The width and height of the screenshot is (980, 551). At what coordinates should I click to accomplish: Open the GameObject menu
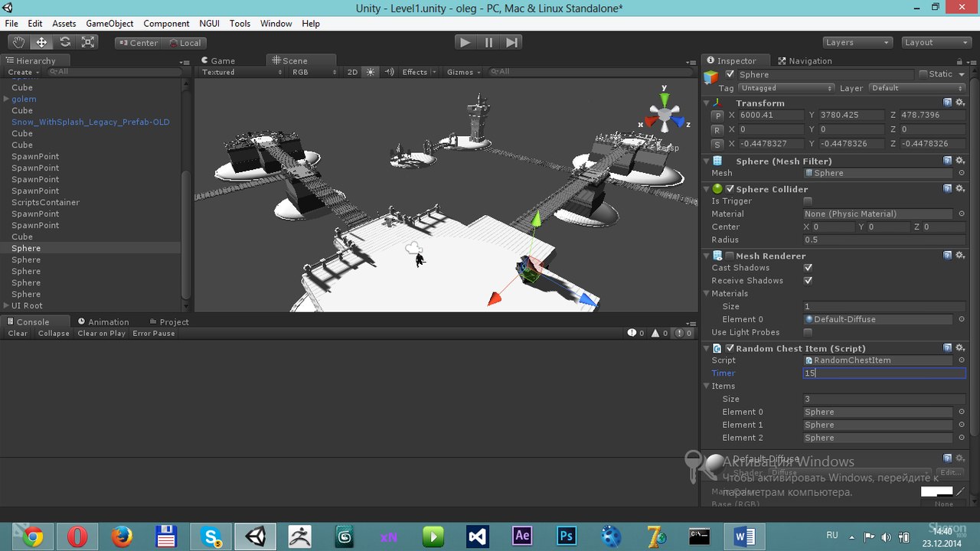click(109, 24)
